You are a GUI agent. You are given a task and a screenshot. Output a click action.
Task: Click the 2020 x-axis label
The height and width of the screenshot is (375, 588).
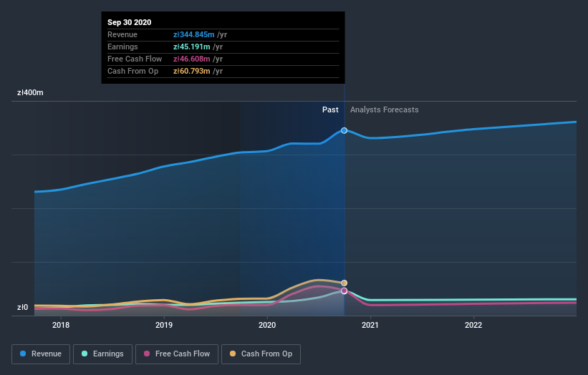click(267, 325)
